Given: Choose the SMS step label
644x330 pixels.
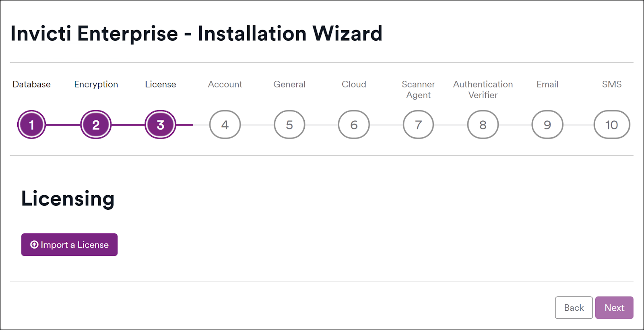Looking at the screenshot, I should click(611, 85).
